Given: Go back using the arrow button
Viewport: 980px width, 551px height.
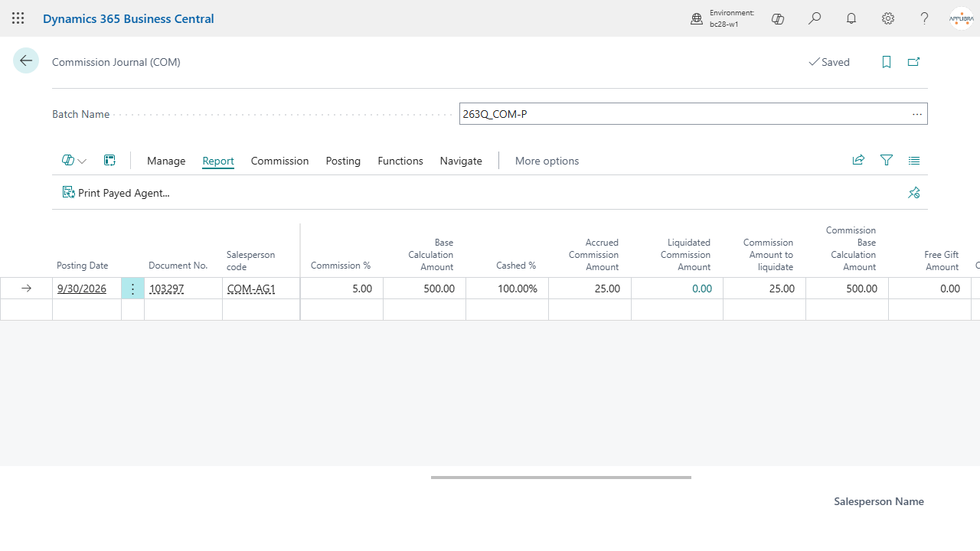Looking at the screenshot, I should pyautogui.click(x=26, y=61).
